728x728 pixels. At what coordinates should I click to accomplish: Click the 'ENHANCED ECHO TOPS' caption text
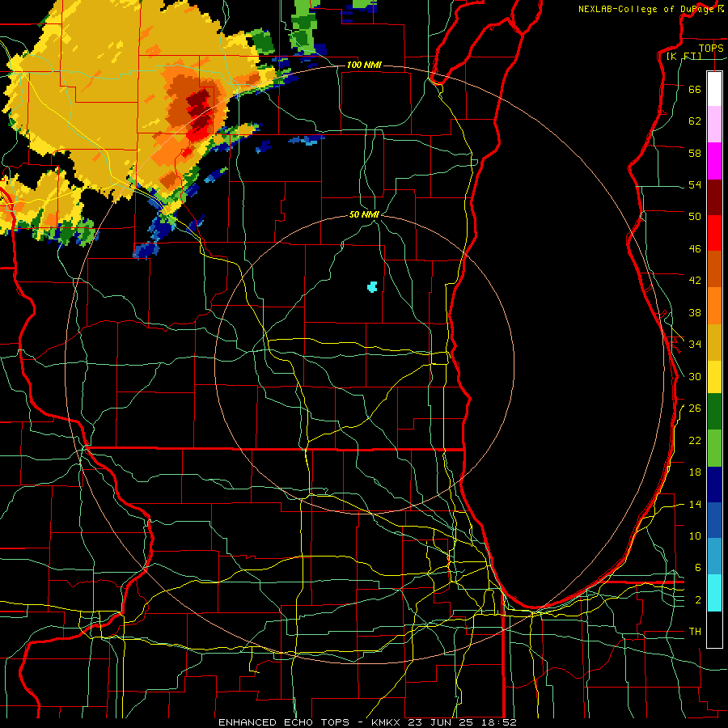coord(283,722)
